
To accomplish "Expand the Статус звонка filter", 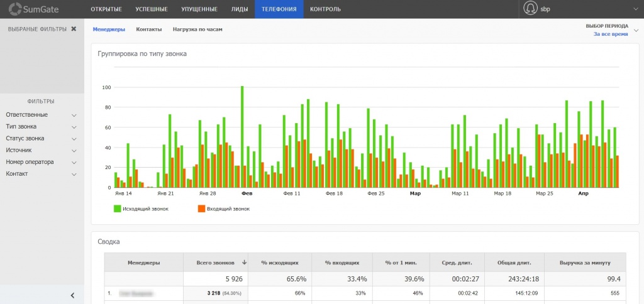I will point(74,139).
